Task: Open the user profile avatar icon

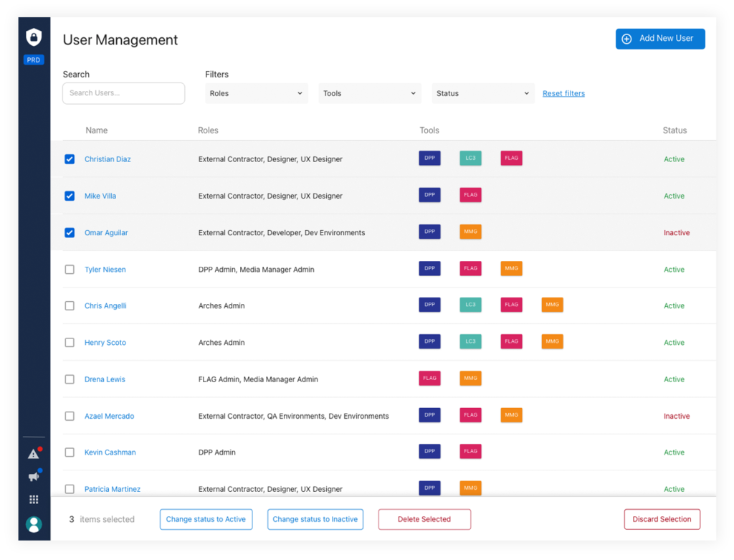Action: [34, 524]
